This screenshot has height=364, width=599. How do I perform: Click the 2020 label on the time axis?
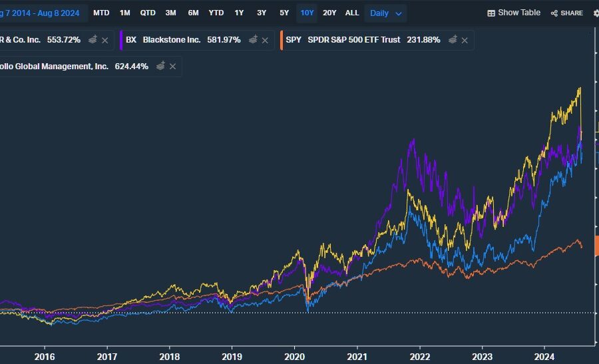295,357
